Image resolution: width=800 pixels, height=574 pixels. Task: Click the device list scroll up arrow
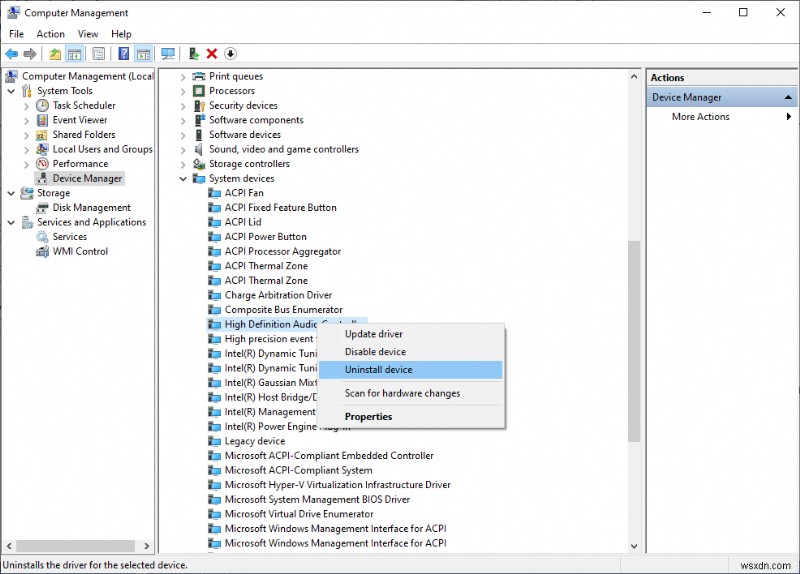tap(634, 77)
